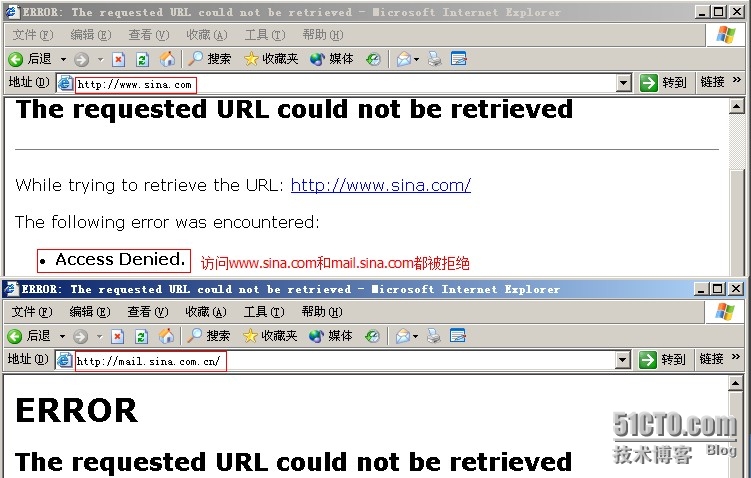The height and width of the screenshot is (478, 751).
Task: Open http://www.sina.com/ hyperlink
Action: click(x=381, y=185)
